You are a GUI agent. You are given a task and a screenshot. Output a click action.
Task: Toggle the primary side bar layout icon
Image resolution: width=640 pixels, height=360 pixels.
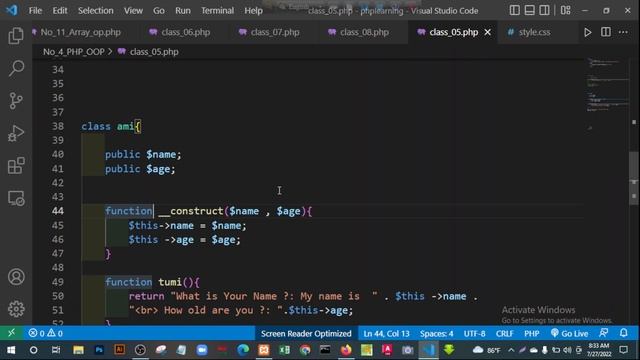[x=515, y=10]
